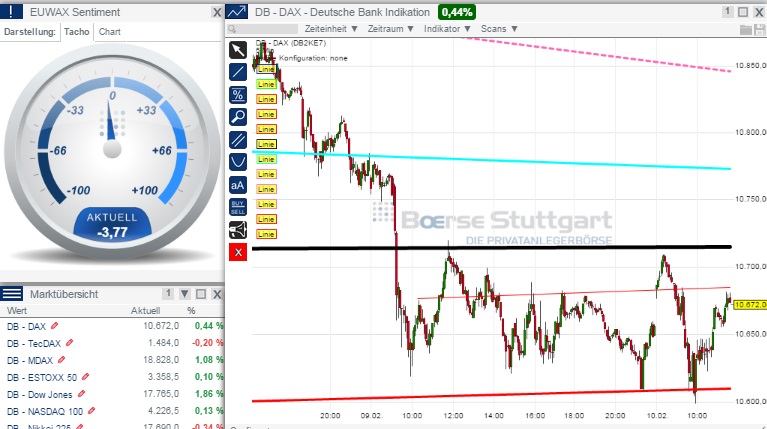
Task: Switch to the Tacho display tab
Action: (x=77, y=32)
